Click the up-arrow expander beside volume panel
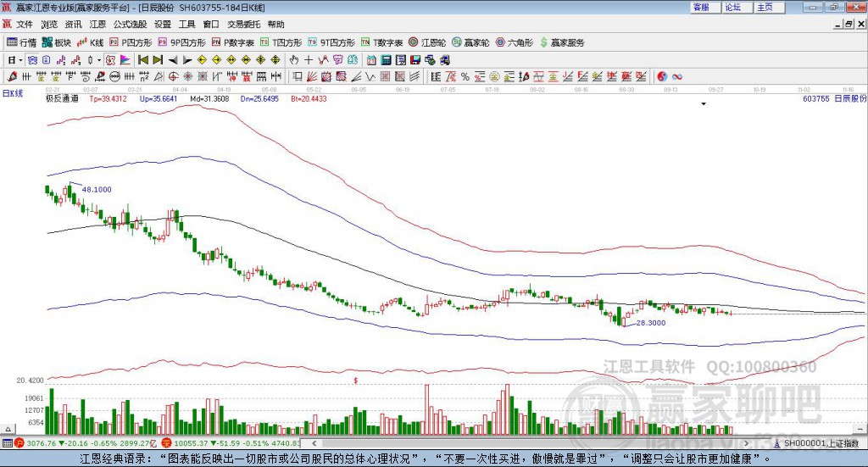The width and height of the screenshot is (868, 467). click(8, 429)
